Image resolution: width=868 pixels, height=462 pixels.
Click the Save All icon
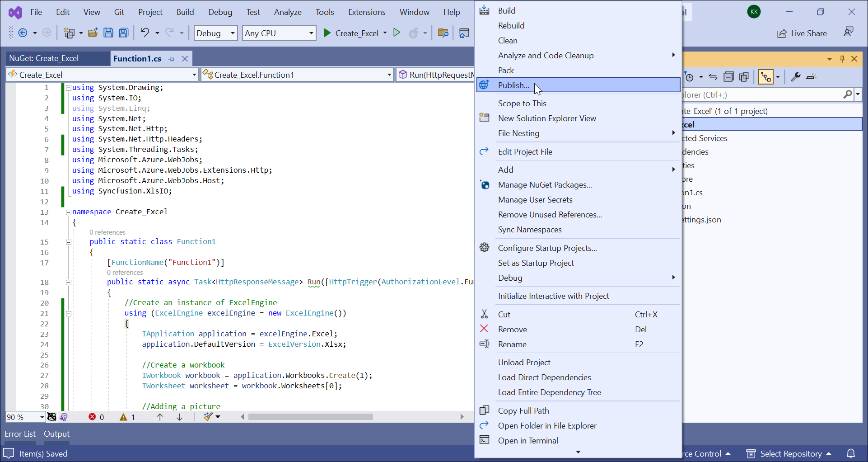124,33
